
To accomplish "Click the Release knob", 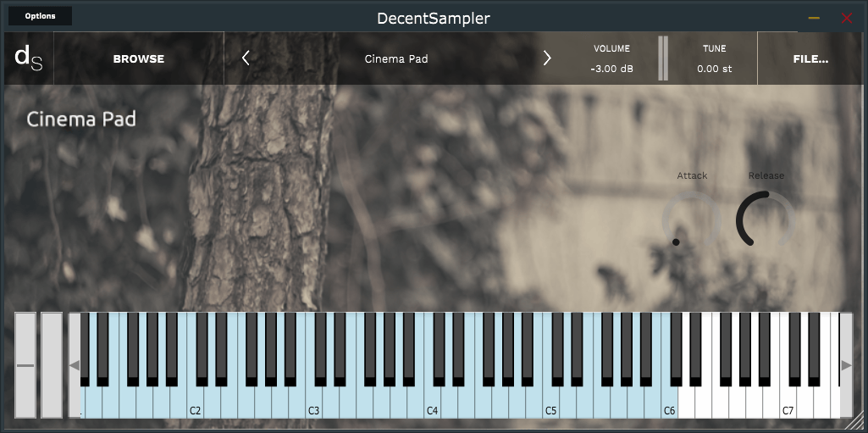I will (x=766, y=219).
